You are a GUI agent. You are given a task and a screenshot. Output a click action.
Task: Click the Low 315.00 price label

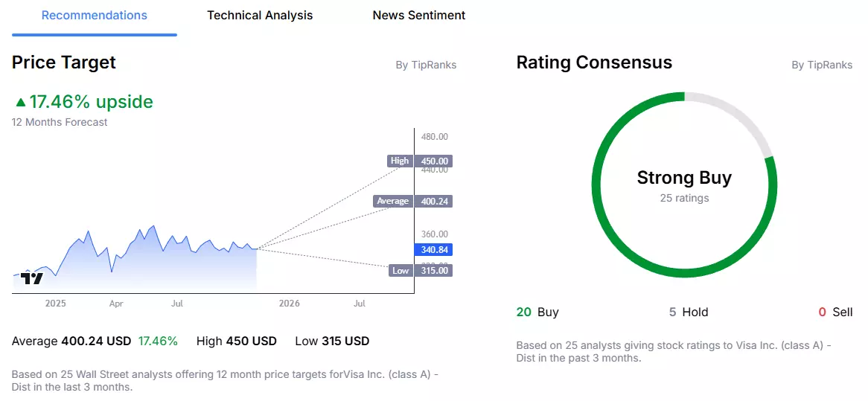click(x=421, y=271)
